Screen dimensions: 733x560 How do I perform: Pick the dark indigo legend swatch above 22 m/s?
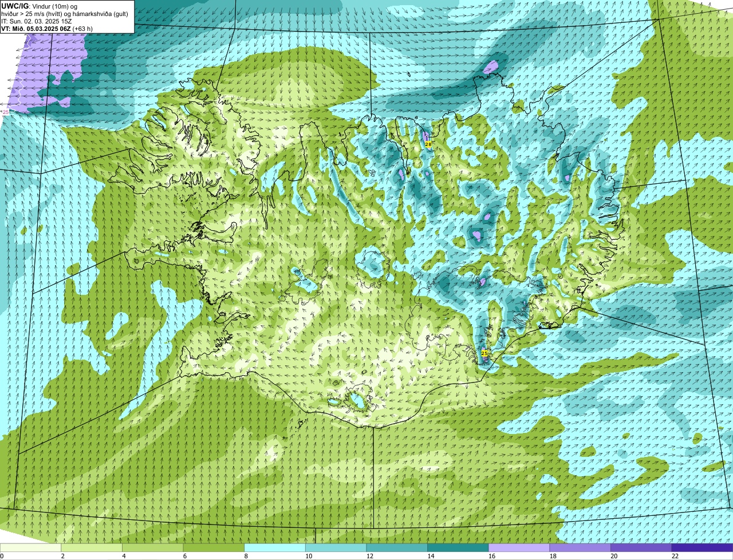pyautogui.click(x=702, y=547)
